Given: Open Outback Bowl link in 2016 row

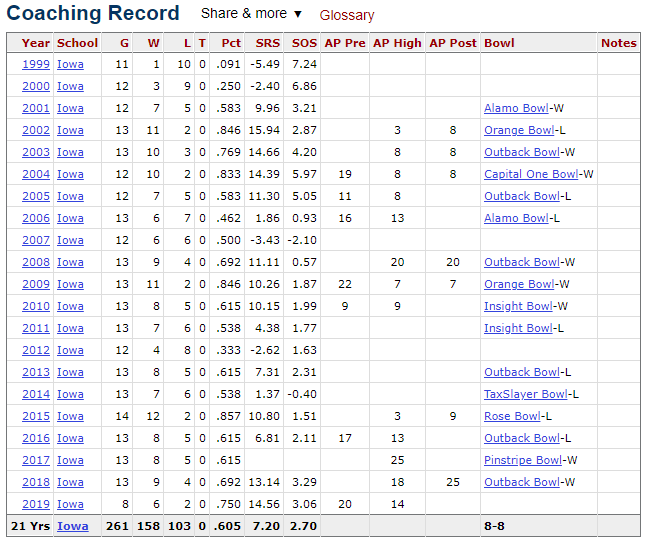Looking at the screenshot, I should 522,438.
